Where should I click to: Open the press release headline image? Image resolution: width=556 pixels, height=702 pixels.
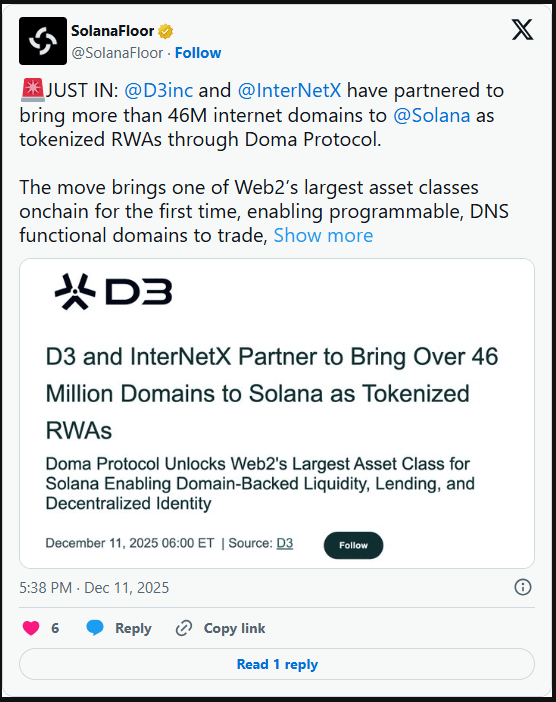(x=277, y=413)
